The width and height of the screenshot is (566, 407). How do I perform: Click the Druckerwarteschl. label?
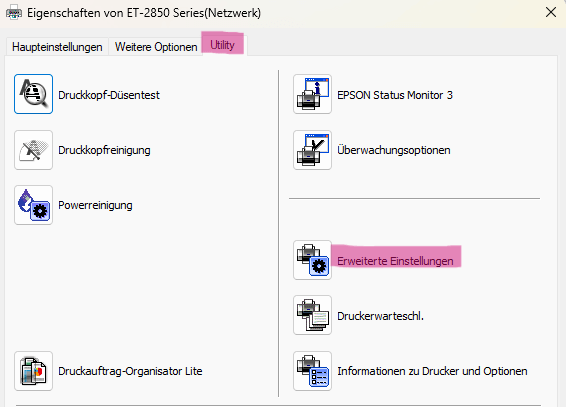[x=380, y=316]
